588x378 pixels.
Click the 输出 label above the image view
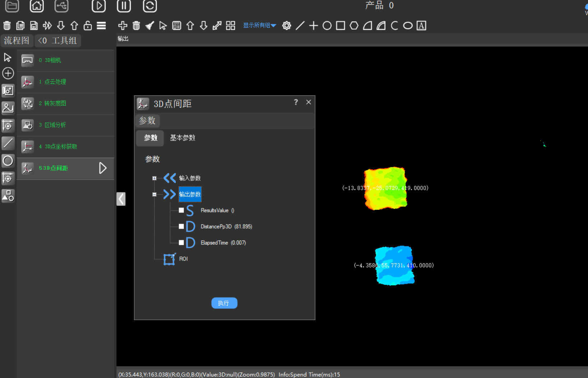tap(123, 39)
